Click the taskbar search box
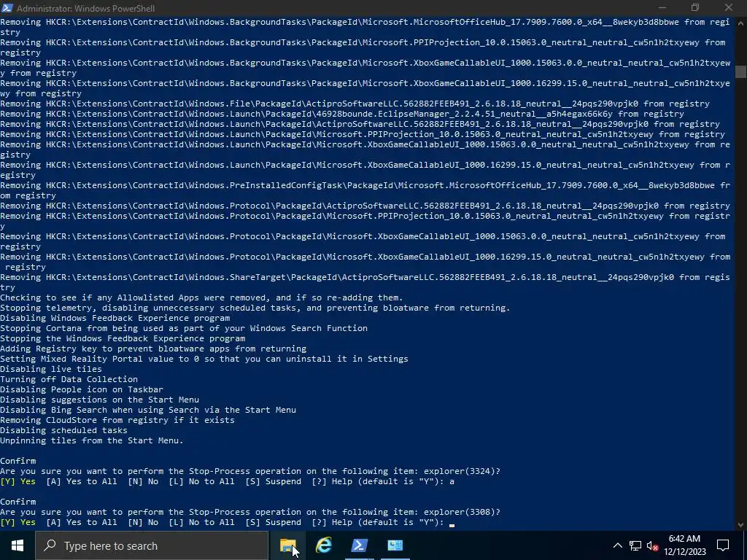This screenshot has height=560, width=747. click(152, 545)
